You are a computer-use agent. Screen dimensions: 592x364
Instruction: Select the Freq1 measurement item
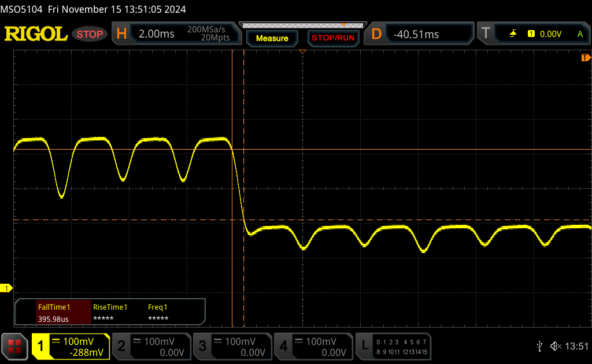[158, 313]
